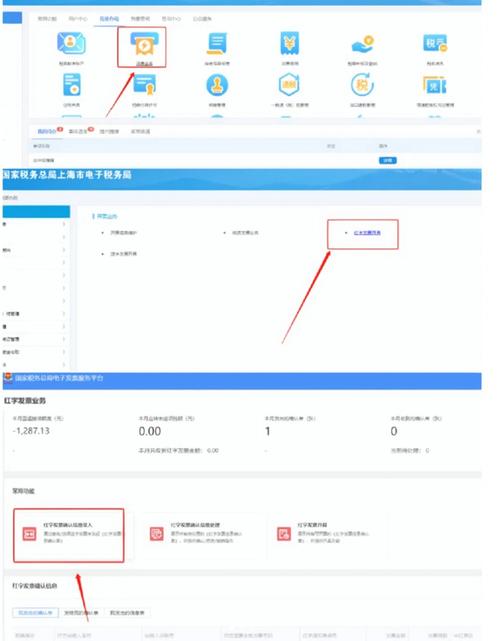Viewport: 500px width, 641px height.
Task: Click the red 红字发票开具 card icon
Action: pyautogui.click(x=284, y=533)
